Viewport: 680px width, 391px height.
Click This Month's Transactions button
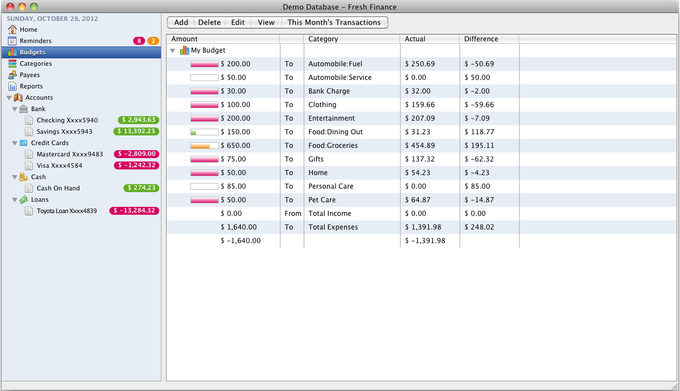tap(334, 23)
